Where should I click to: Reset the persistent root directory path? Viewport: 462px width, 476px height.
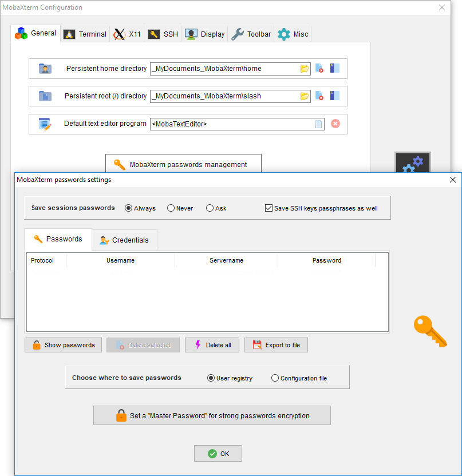click(x=319, y=96)
